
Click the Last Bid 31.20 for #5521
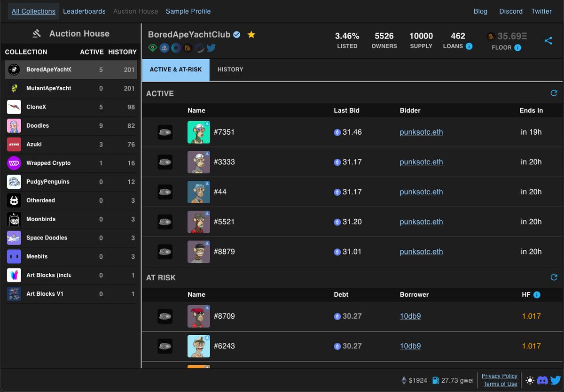(352, 222)
